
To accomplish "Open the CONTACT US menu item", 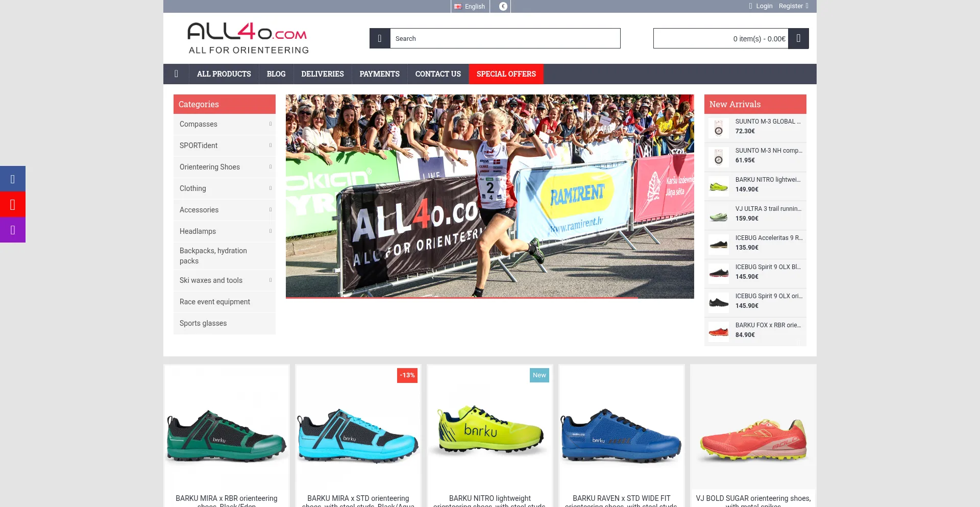I will click(x=438, y=74).
